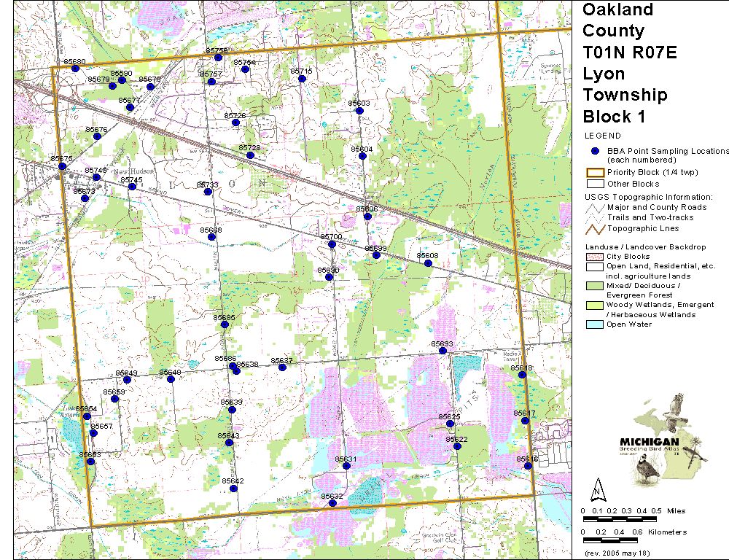The image size is (729, 560).
Task: Select sampling location 85622
Action: 457,447
